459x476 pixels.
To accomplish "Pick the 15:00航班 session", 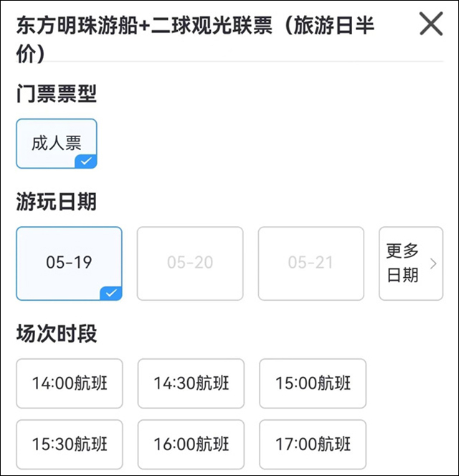I will pos(312,383).
